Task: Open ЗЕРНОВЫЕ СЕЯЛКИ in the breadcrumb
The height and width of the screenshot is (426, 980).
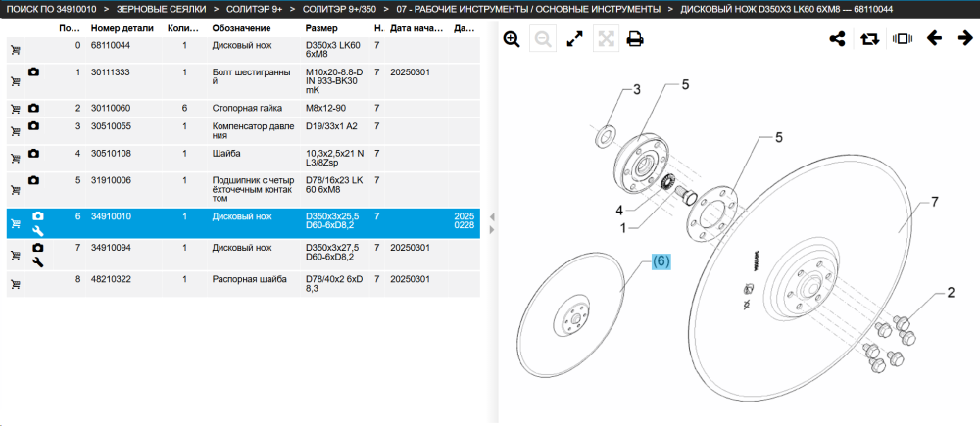Action: pyautogui.click(x=162, y=10)
